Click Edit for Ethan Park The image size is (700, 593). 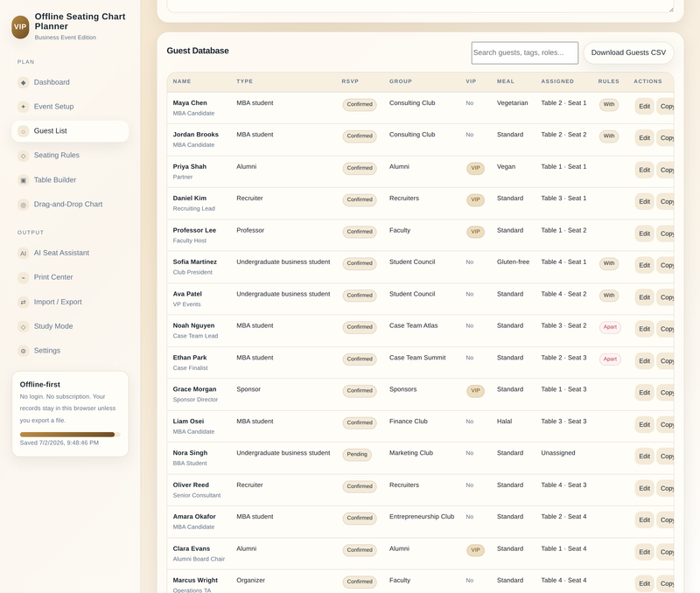pyautogui.click(x=644, y=361)
